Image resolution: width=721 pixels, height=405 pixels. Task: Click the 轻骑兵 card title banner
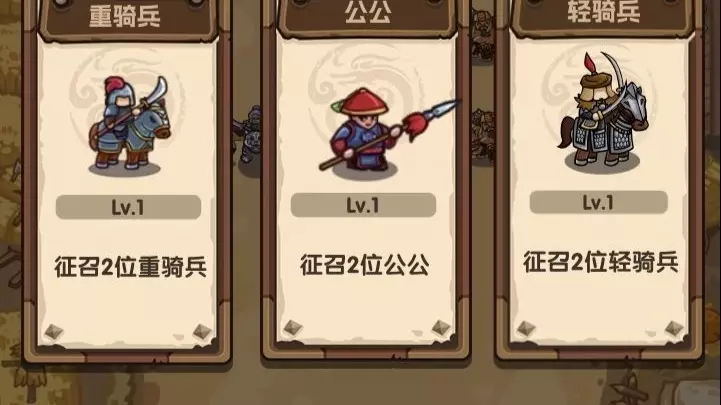click(x=603, y=13)
